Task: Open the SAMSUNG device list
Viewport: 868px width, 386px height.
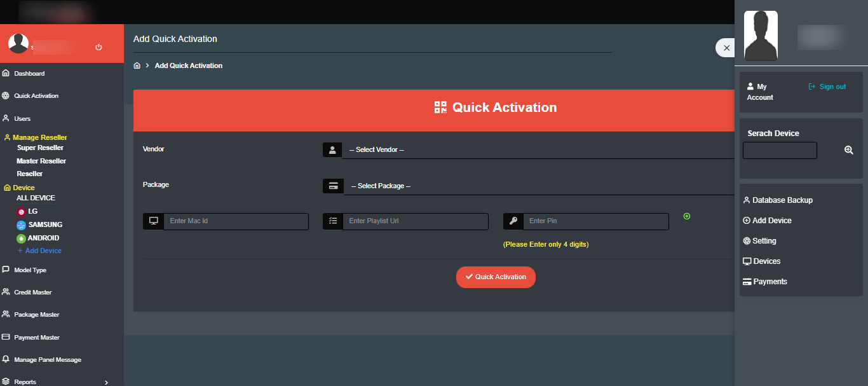Action: 44,224
